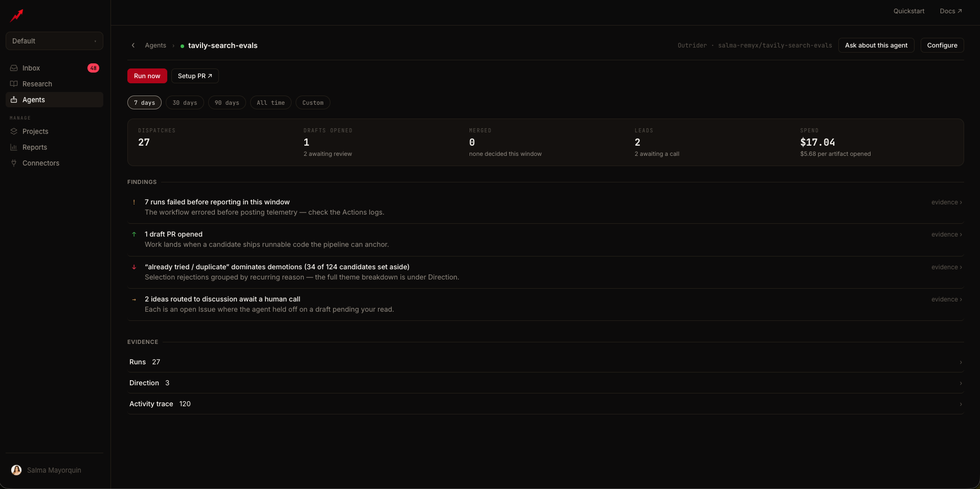Click the red arrow app logo
This screenshot has width=980, height=489.
pos(17,15)
